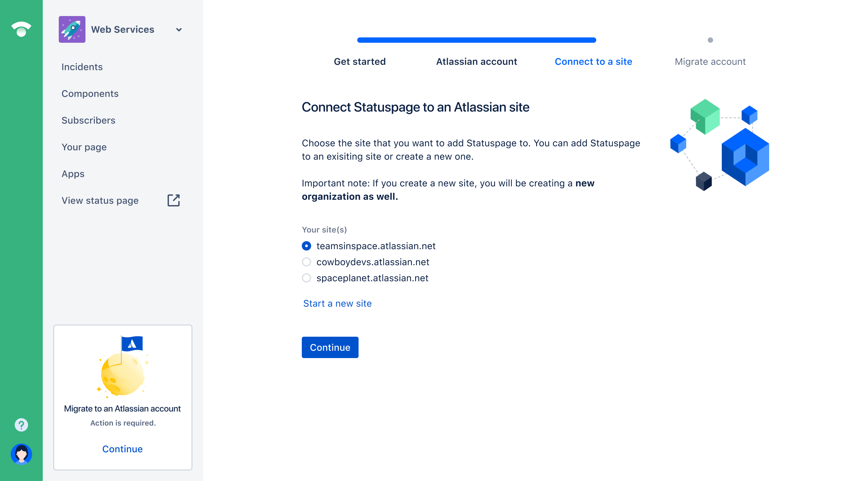Click 'Connect Statuspage to an Atlassian site' heading
Viewport: 868px width, 481px height.
click(x=415, y=107)
